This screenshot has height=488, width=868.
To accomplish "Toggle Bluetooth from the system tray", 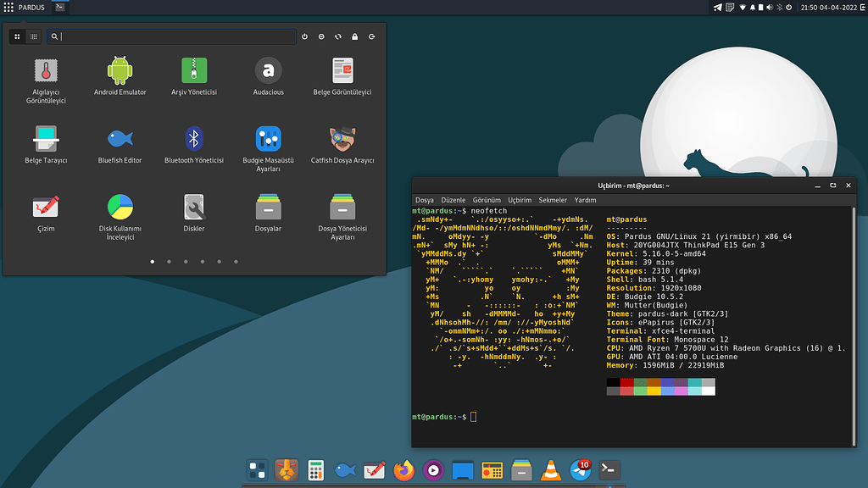I will pyautogui.click(x=779, y=8).
